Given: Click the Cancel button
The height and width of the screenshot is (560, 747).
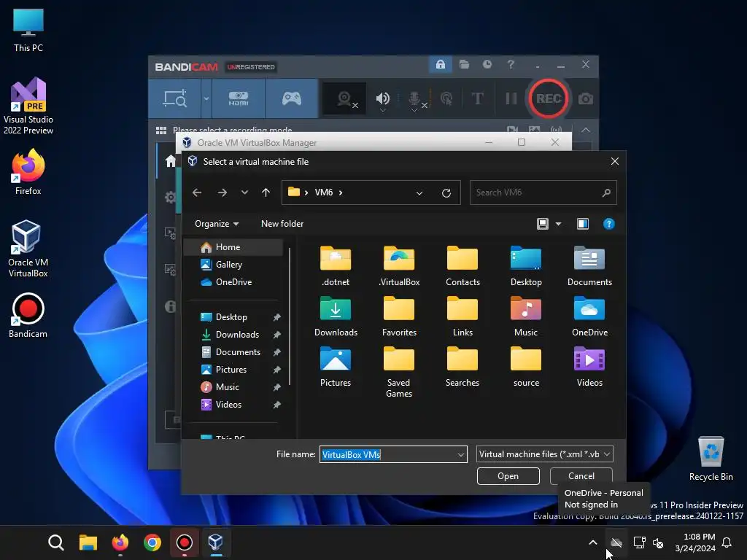Looking at the screenshot, I should 581,476.
